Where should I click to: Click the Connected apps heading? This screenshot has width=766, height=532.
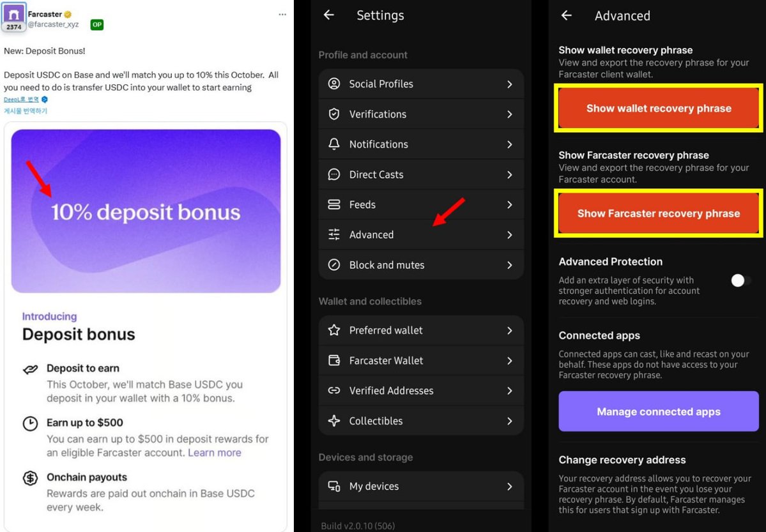599,336
